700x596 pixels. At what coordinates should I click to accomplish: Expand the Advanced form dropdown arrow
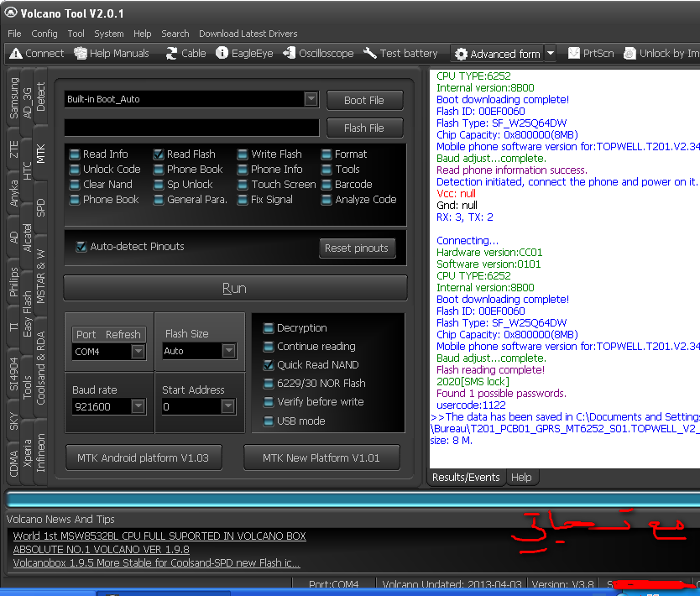point(551,54)
